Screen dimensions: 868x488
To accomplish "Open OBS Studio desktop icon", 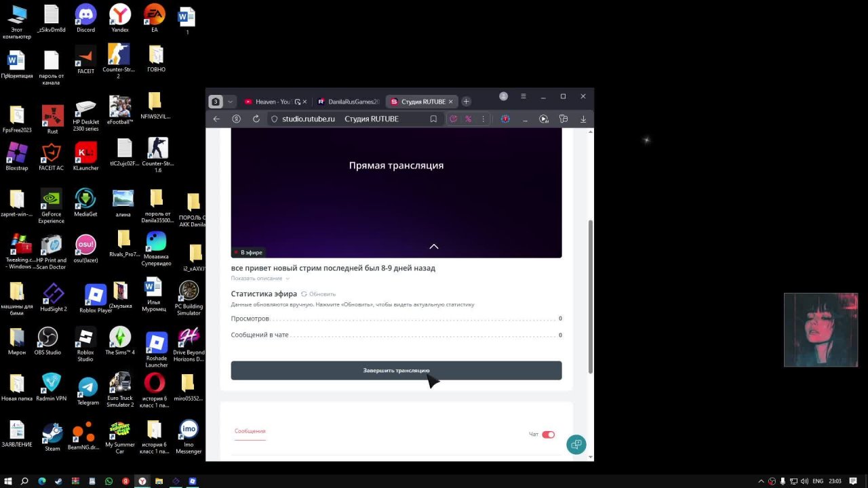I will tap(47, 341).
